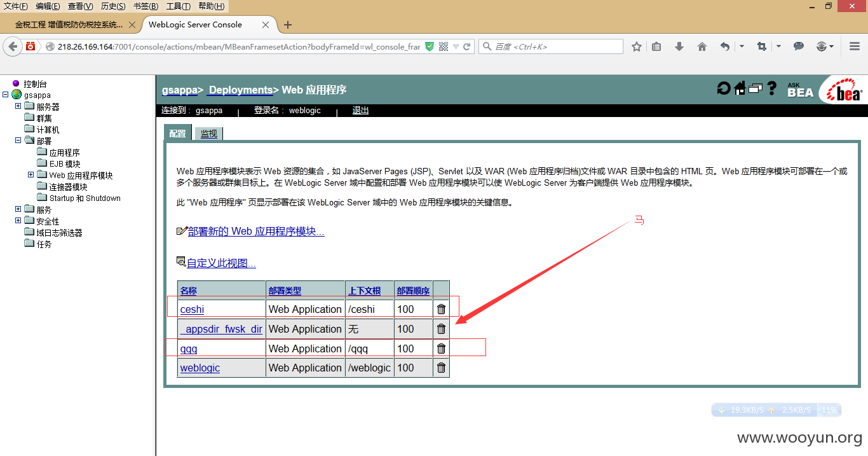Open address bar history dropdown arrow
This screenshot has height=456, width=868.
pyautogui.click(x=456, y=46)
